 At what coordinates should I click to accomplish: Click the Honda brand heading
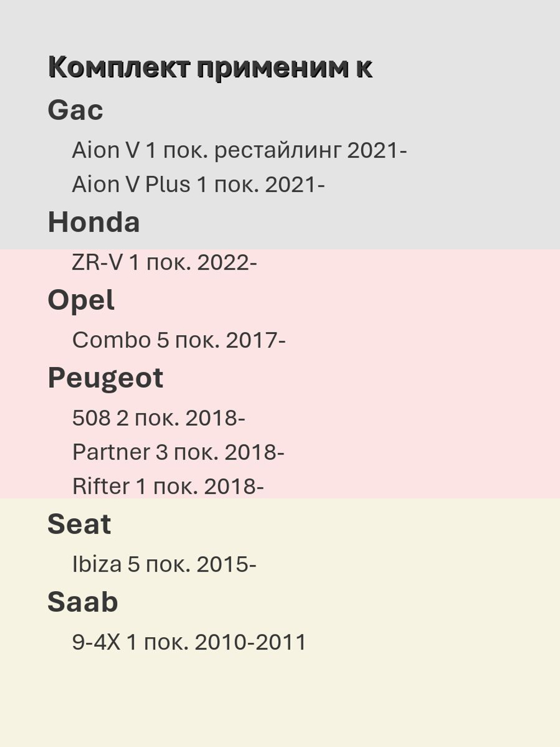(94, 222)
